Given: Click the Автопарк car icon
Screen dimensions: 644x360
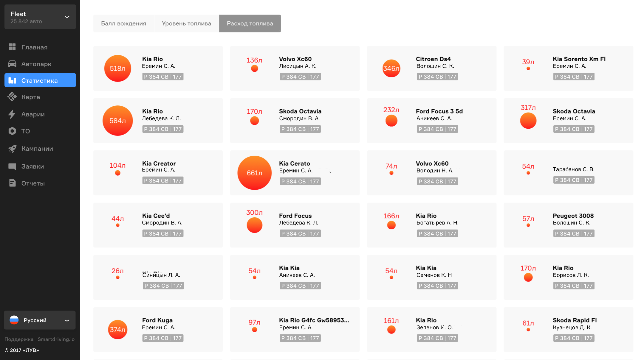Looking at the screenshot, I should (12, 64).
